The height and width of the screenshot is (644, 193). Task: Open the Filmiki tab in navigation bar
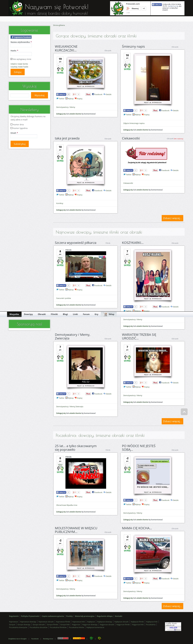click(x=54, y=314)
